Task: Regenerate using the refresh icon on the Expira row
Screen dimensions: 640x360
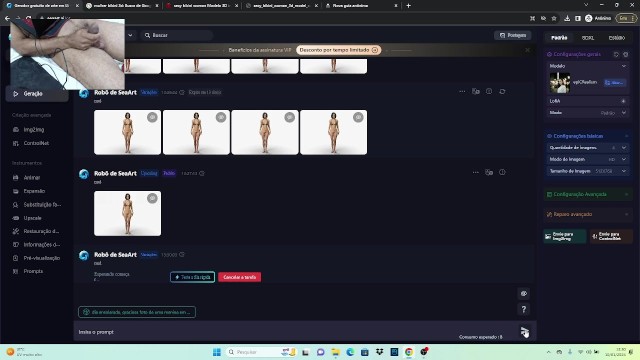Action: pos(502,91)
